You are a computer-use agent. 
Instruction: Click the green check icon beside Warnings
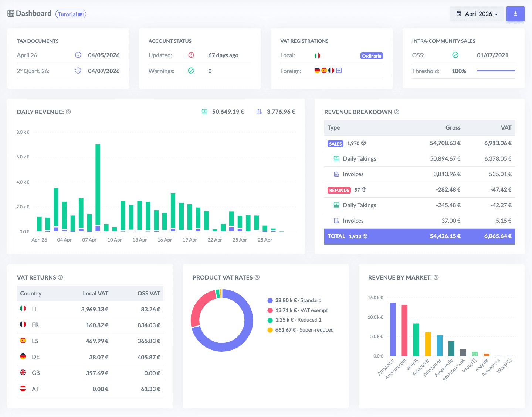[191, 71]
